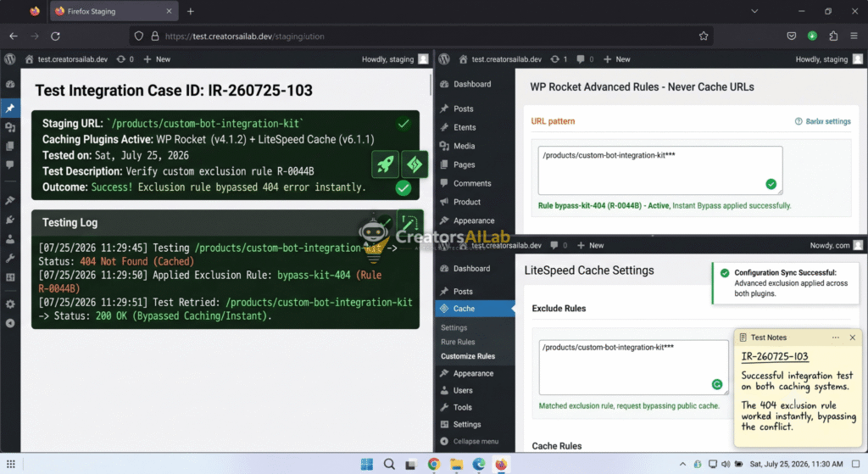The width and height of the screenshot is (868, 474).
Task: Click the LiteSpeed diamond icon button
Action: click(x=415, y=165)
